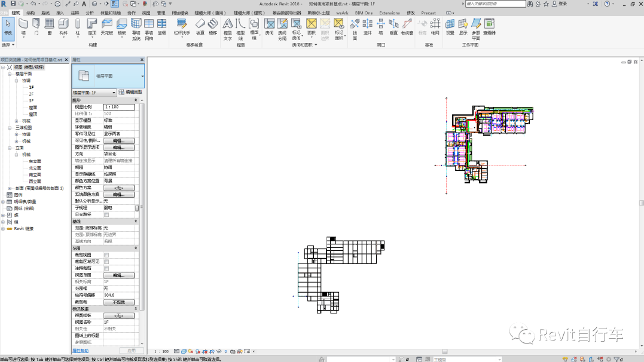Collapse the 三维视图 tree node
The width and height of the screenshot is (644, 362).
tap(10, 128)
